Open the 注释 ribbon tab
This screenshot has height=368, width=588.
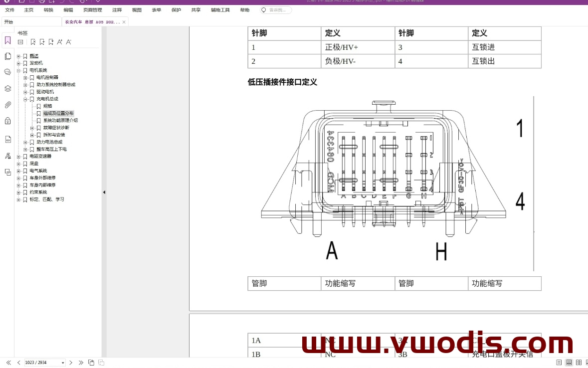(x=117, y=10)
